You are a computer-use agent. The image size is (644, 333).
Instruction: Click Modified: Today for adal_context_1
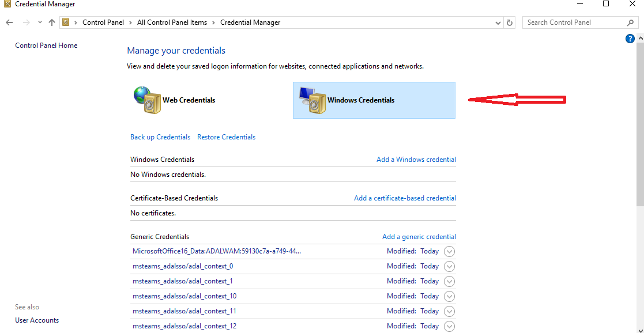[413, 281]
